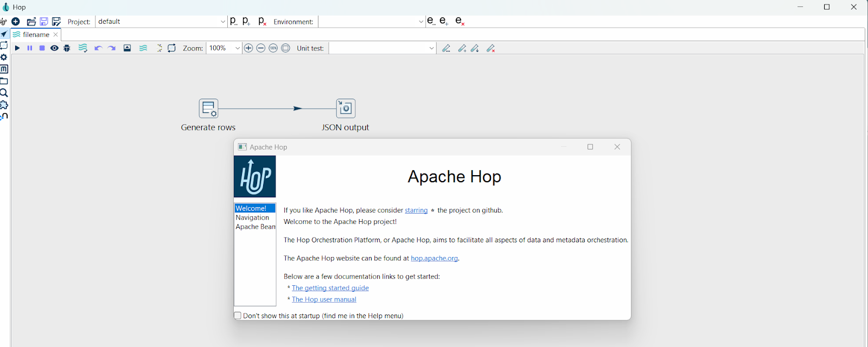The height and width of the screenshot is (347, 868).
Task: Select the JSON output transform
Action: [x=346, y=108]
